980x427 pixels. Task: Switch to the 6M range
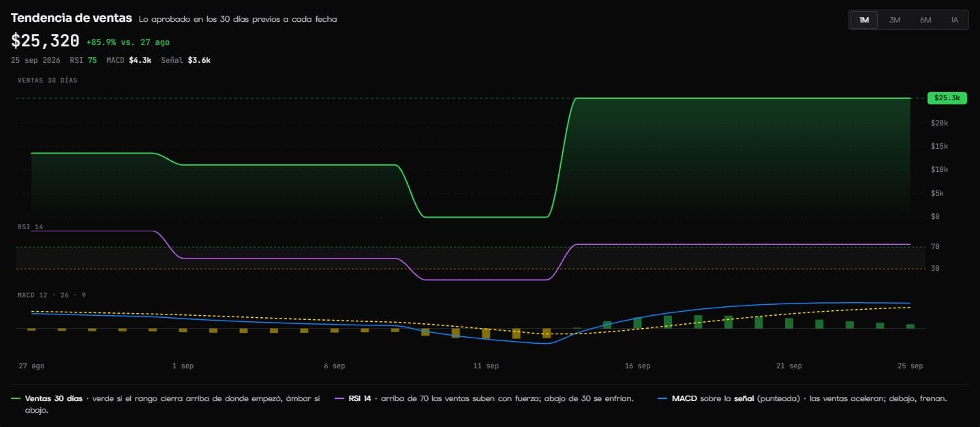pos(925,20)
